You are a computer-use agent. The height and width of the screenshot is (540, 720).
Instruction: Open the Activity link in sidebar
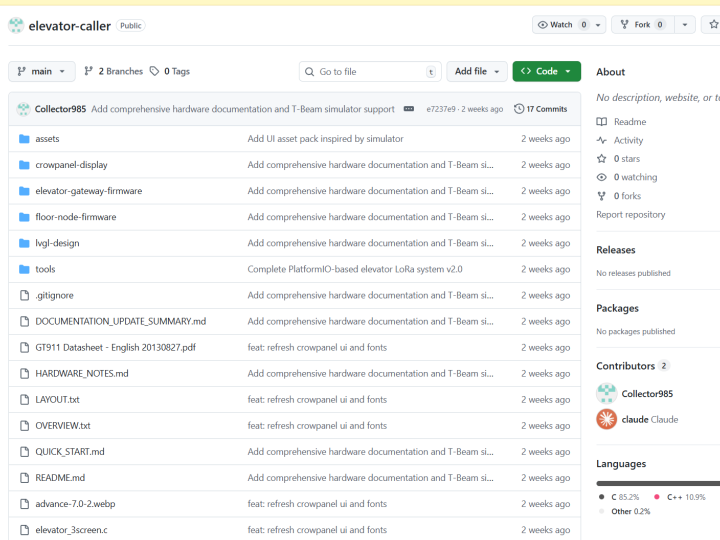tap(628, 141)
